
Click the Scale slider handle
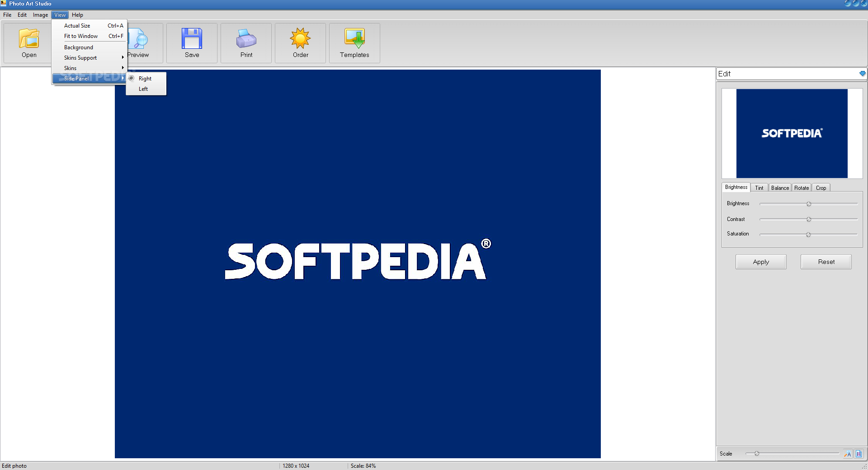coord(756,453)
